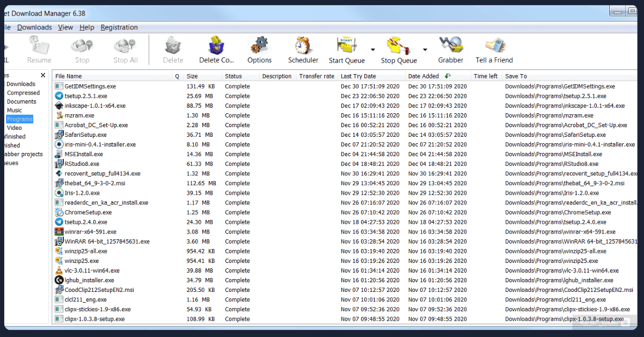Click the icon of winrar-x64-591.exe

(x=59, y=232)
